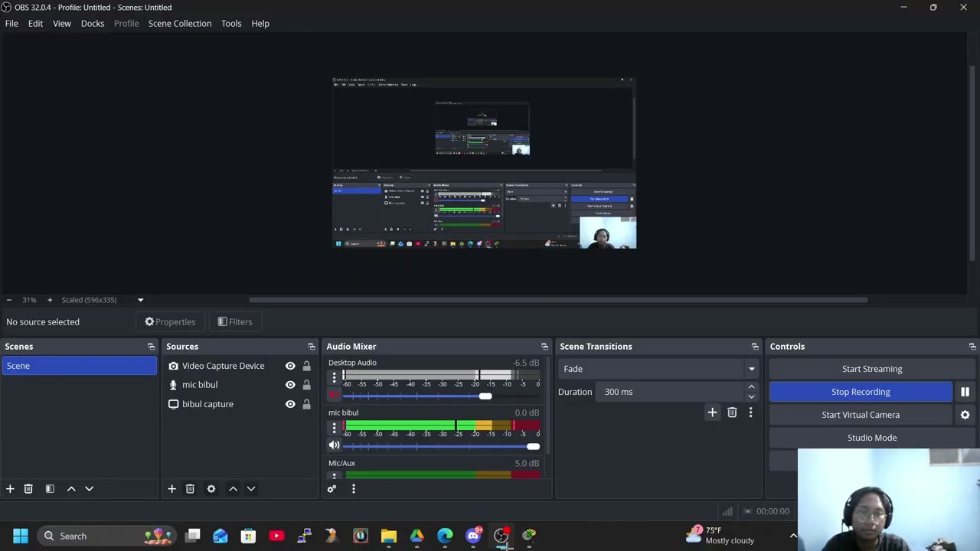The width and height of the screenshot is (980, 551).
Task: Decrease transition duration stepper down
Action: pyautogui.click(x=751, y=396)
